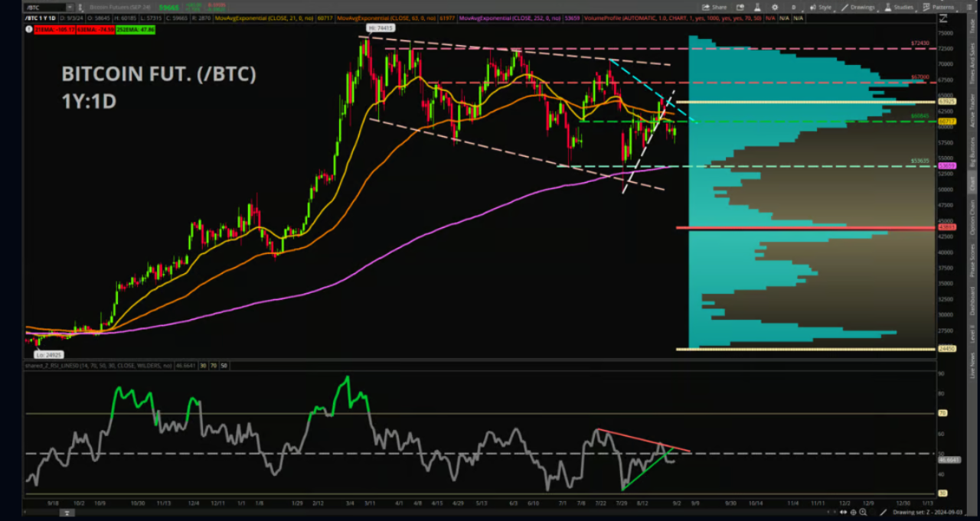Image resolution: width=980 pixels, height=521 pixels.
Task: Open the Style dropdown menu
Action: (x=822, y=7)
